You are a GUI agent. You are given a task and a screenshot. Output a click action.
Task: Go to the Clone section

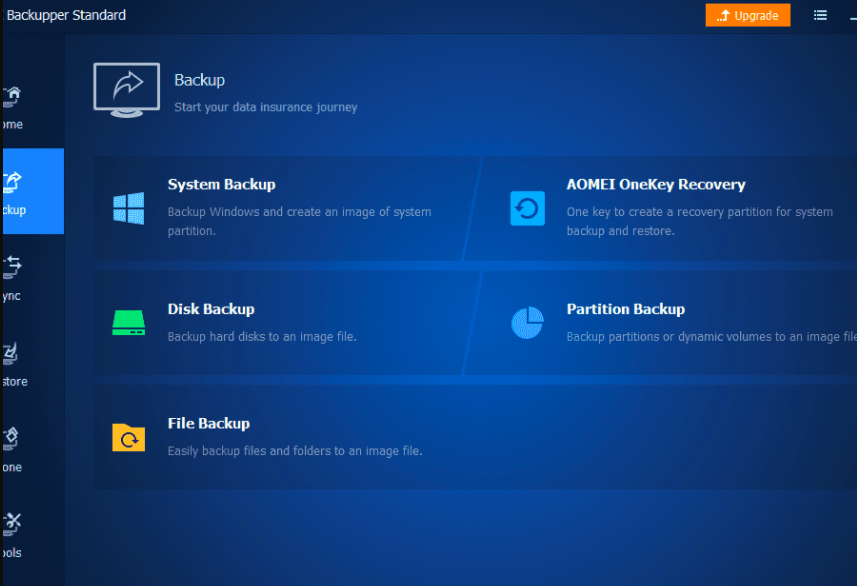click(x=33, y=448)
